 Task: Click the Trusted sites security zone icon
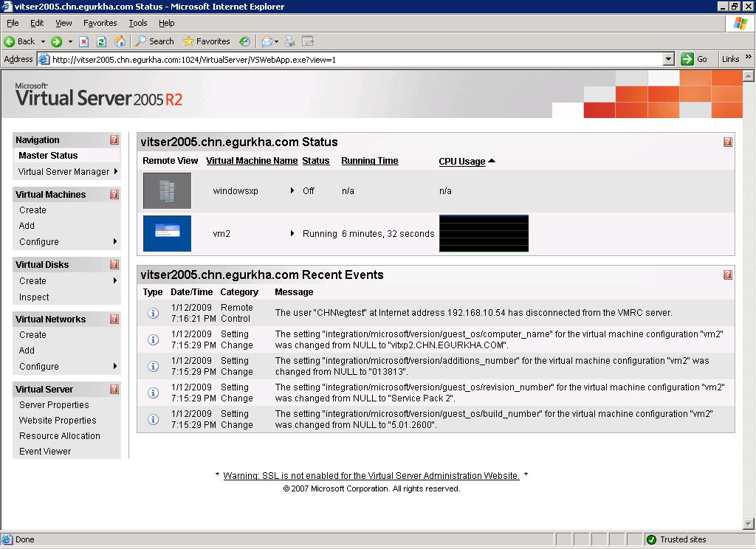tap(651, 539)
